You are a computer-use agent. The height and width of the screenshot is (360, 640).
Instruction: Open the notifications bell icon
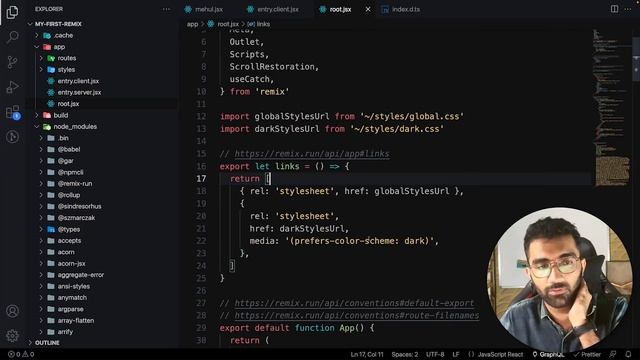tap(628, 354)
